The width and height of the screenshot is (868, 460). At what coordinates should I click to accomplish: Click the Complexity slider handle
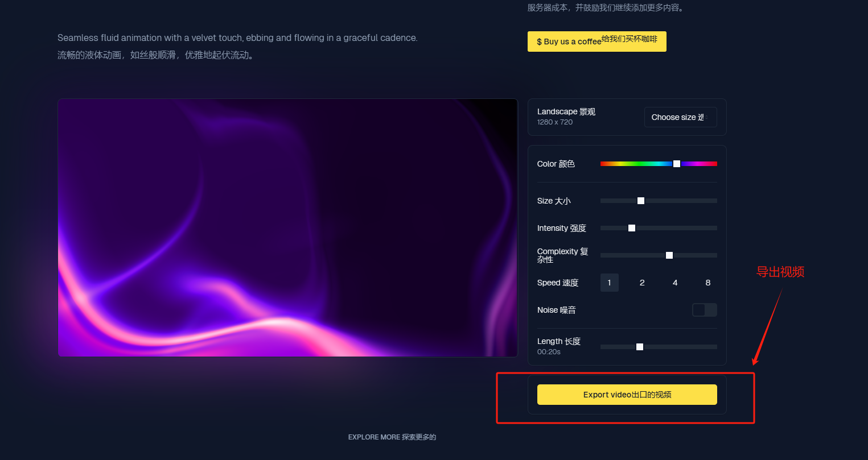point(669,255)
